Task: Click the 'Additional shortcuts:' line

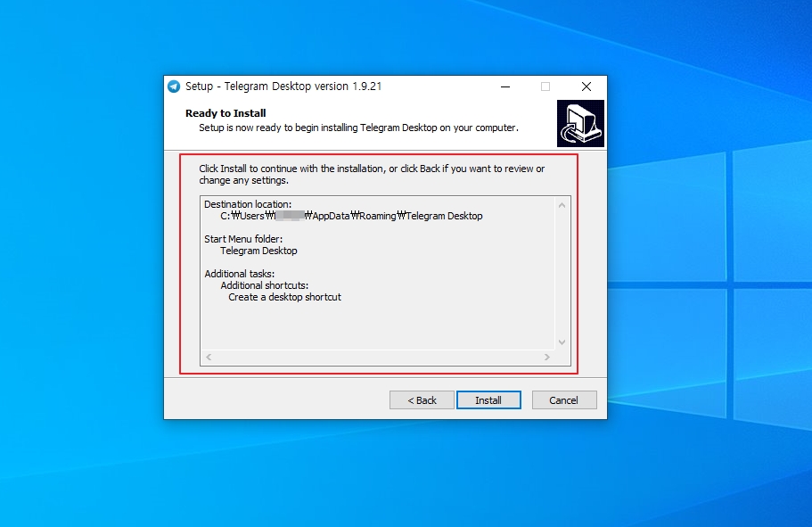Action: tap(264, 285)
